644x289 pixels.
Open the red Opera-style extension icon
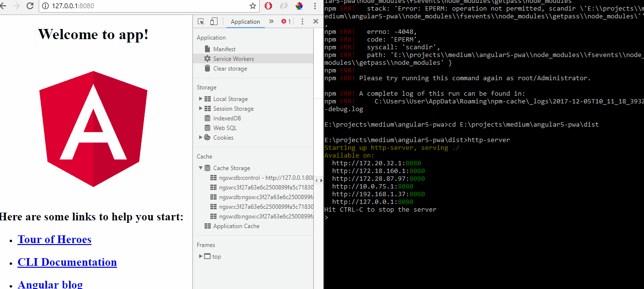point(269,6)
